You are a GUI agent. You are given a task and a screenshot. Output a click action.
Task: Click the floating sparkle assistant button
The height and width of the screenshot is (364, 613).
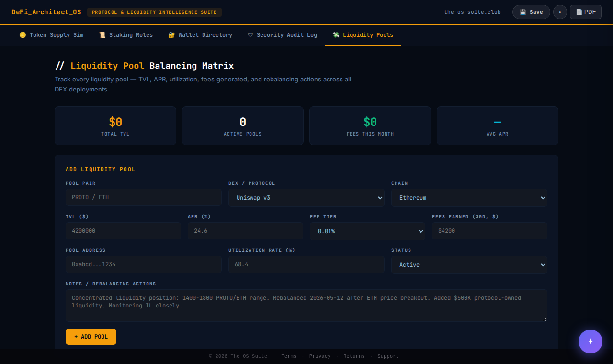click(x=590, y=341)
